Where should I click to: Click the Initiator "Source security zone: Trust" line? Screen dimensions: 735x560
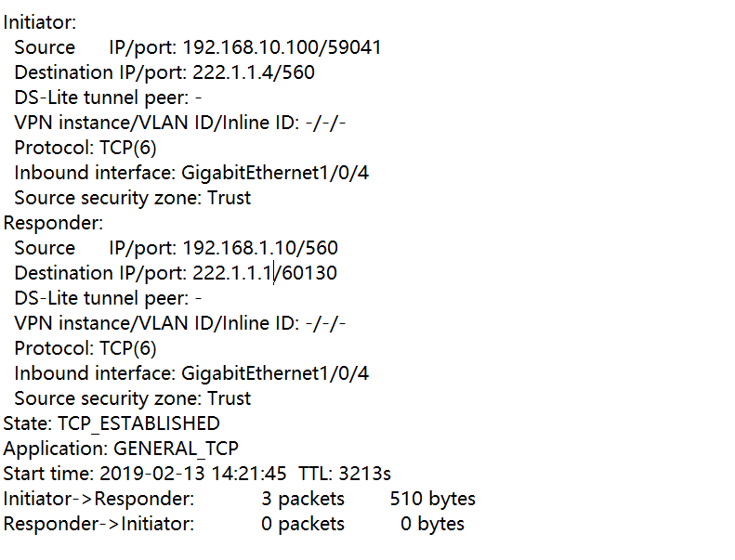point(132,198)
